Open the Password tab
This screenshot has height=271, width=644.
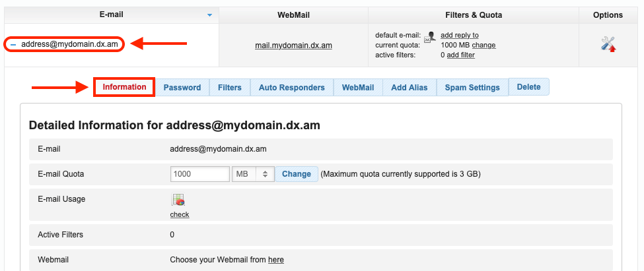click(182, 88)
